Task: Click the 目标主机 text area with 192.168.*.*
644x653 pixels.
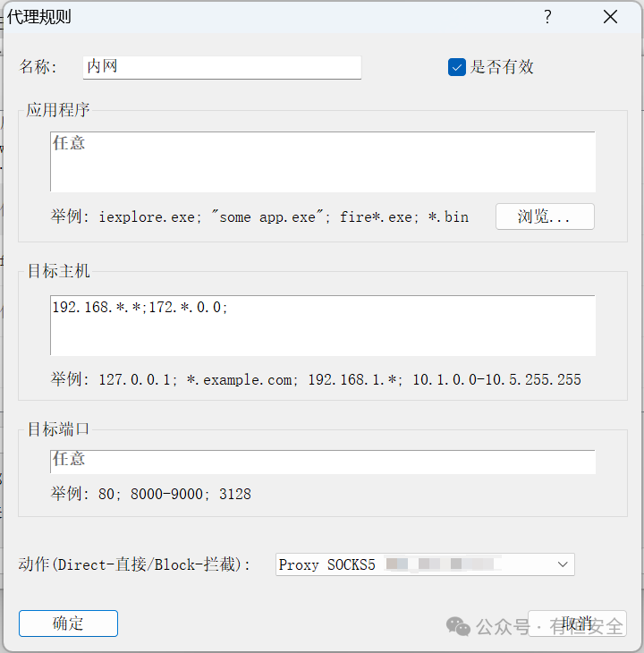Action: (323, 326)
